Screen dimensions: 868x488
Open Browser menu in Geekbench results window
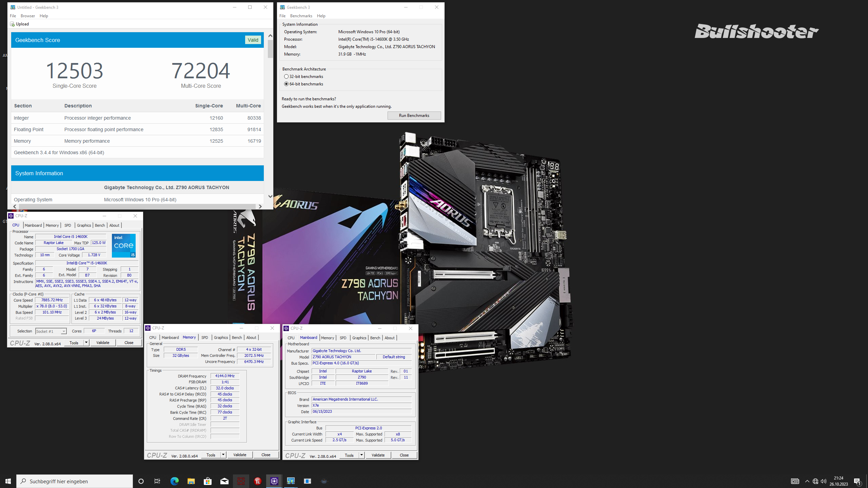click(28, 16)
